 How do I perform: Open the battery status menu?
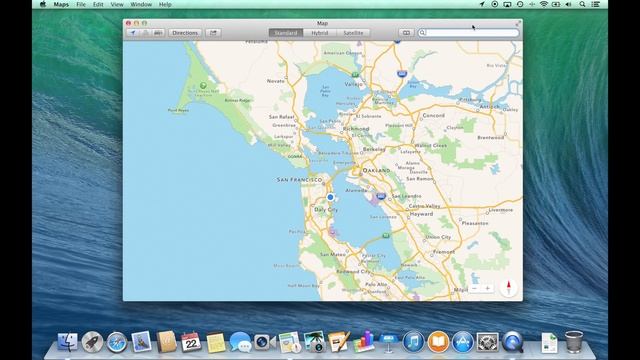click(x=556, y=4)
